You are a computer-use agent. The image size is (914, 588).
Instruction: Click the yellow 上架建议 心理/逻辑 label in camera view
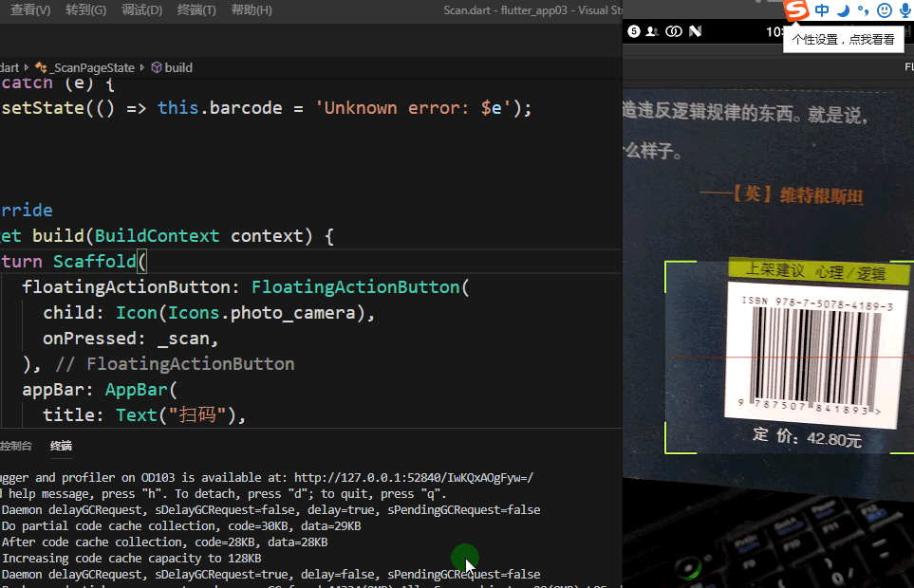[x=818, y=271]
